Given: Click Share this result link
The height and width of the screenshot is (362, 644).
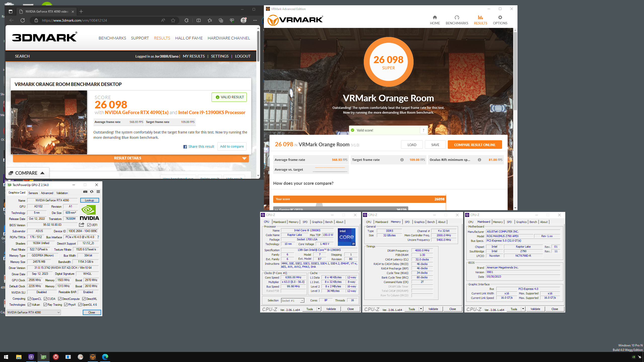Looking at the screenshot, I should (x=199, y=147).
